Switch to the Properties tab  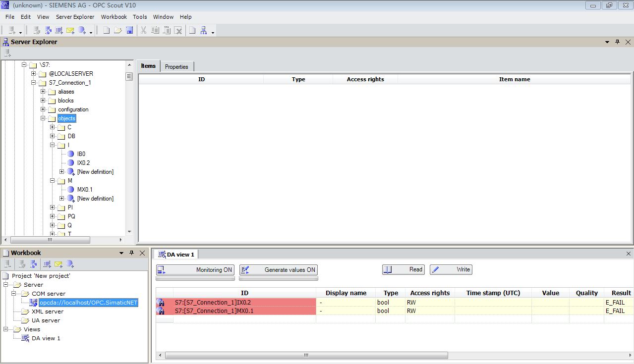[176, 67]
